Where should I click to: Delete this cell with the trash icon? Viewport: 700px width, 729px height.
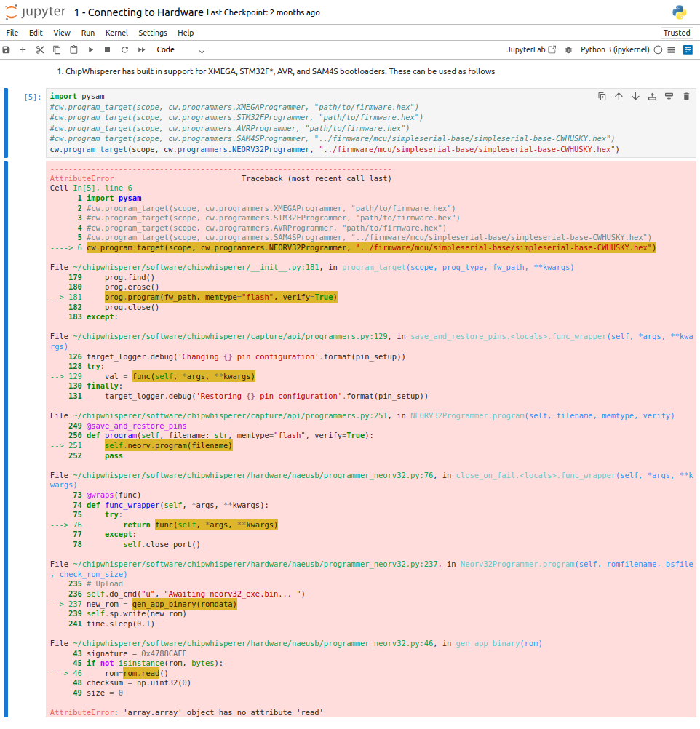coord(685,96)
